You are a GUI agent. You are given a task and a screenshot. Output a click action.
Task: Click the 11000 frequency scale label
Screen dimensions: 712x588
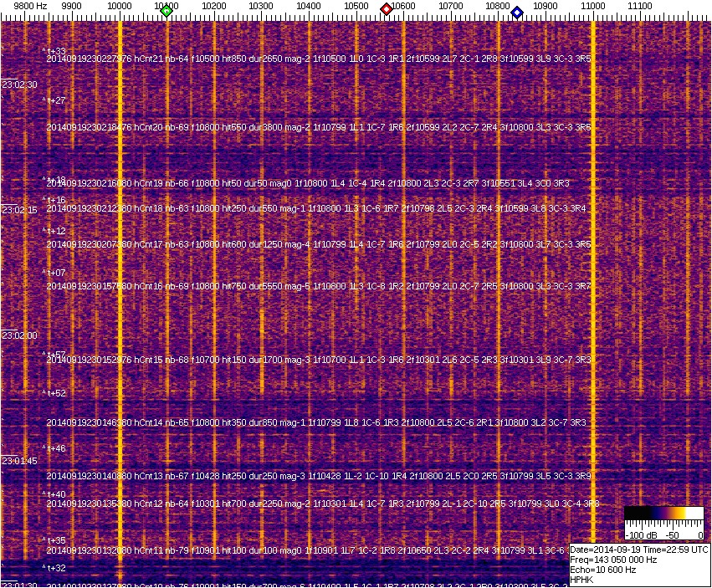(x=593, y=6)
